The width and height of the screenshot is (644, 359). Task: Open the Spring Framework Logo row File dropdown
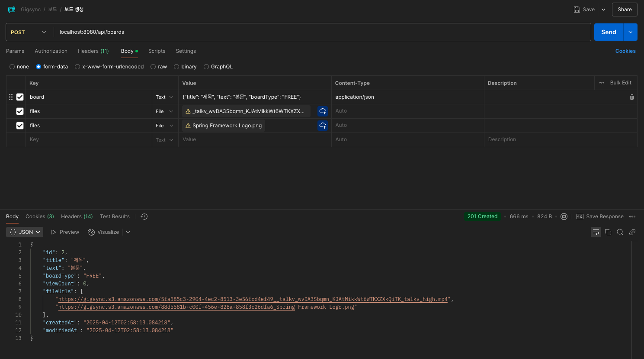point(165,126)
